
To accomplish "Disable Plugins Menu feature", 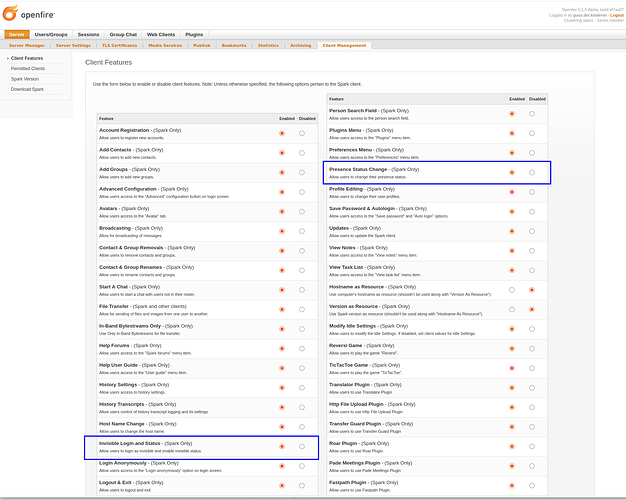I will [x=532, y=133].
